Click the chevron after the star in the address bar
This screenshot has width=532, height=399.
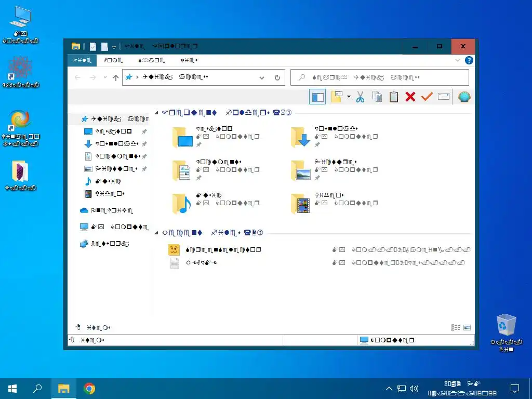[137, 77]
